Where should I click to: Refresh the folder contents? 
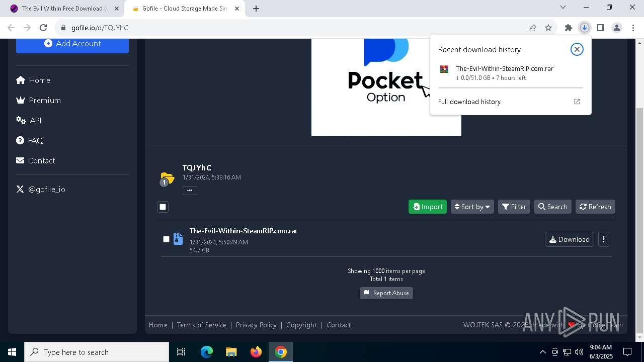(595, 207)
